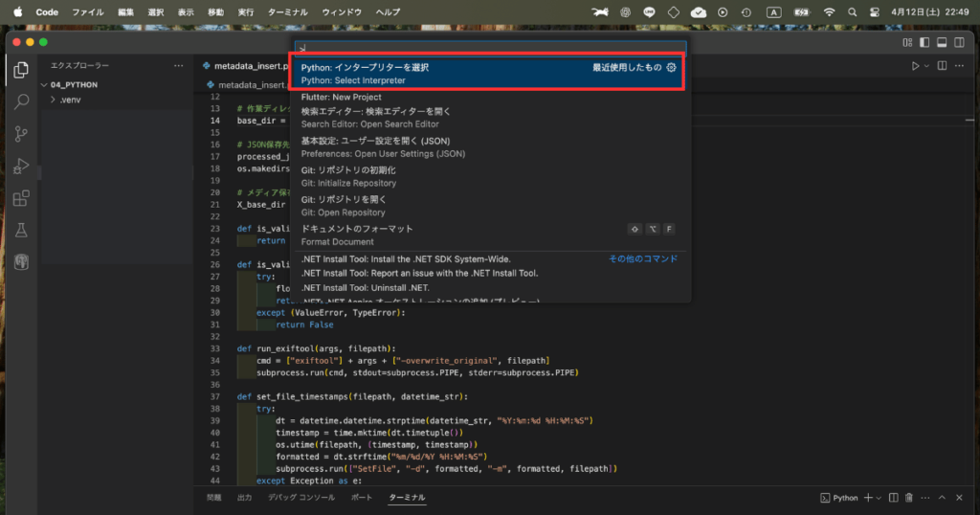Open the Ports (ポート) panel tab
The height and width of the screenshot is (515, 980).
361,498
